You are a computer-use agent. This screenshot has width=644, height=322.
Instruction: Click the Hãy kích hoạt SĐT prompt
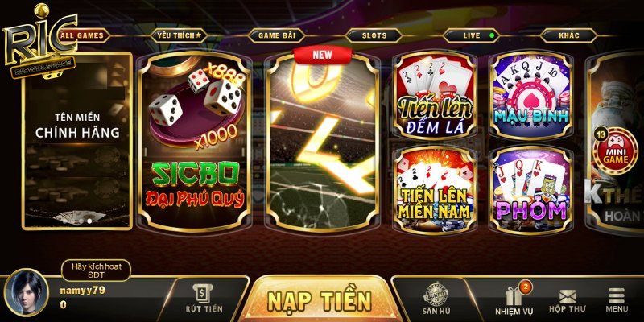pyautogui.click(x=96, y=270)
